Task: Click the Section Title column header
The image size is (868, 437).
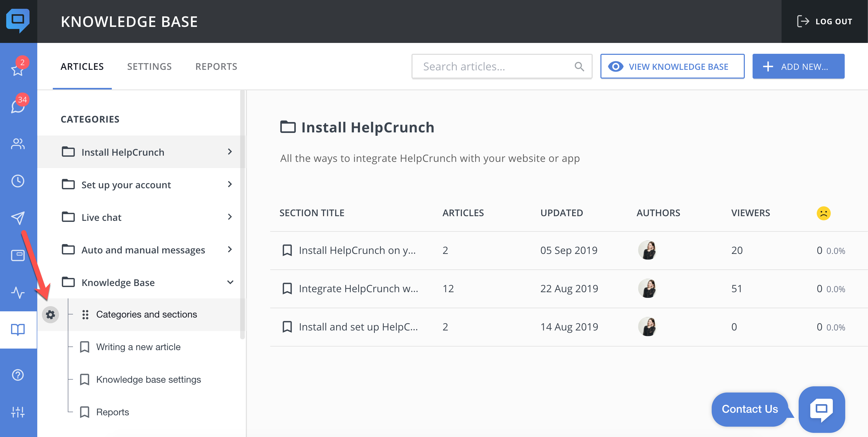Action: (312, 213)
